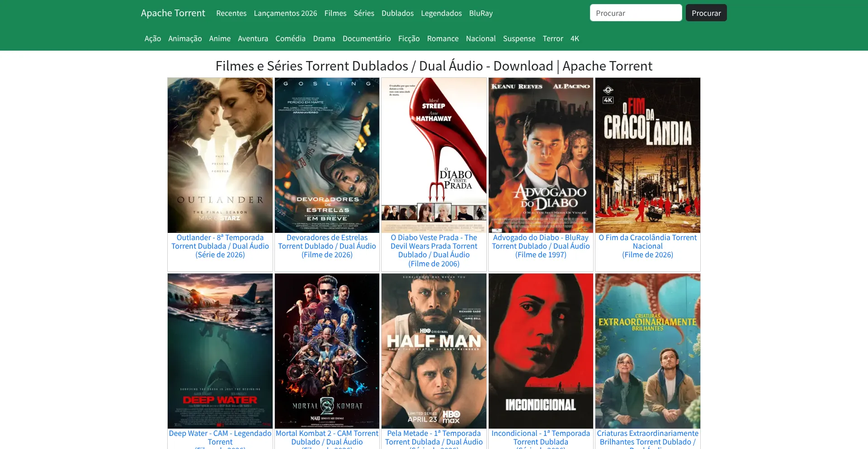This screenshot has height=449, width=868.
Task: Open Lançamentos 2026 in the navbar
Action: (x=285, y=13)
